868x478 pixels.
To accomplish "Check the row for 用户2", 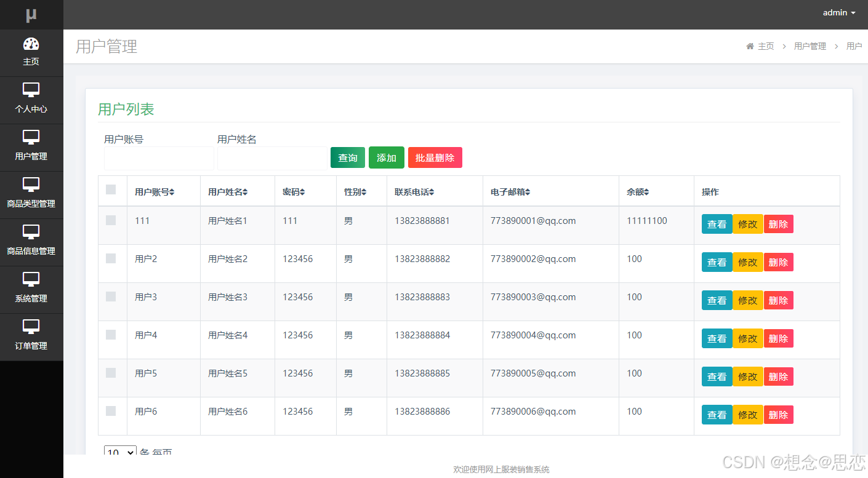I will click(111, 258).
